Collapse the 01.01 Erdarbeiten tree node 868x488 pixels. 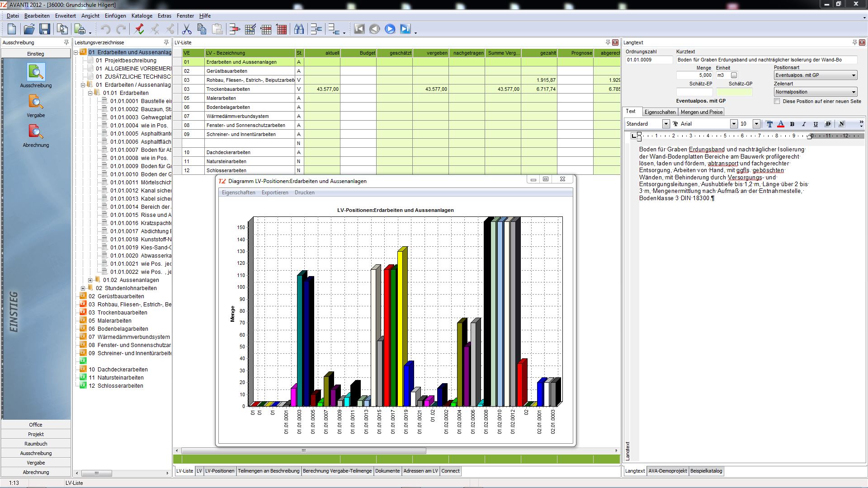(x=90, y=93)
